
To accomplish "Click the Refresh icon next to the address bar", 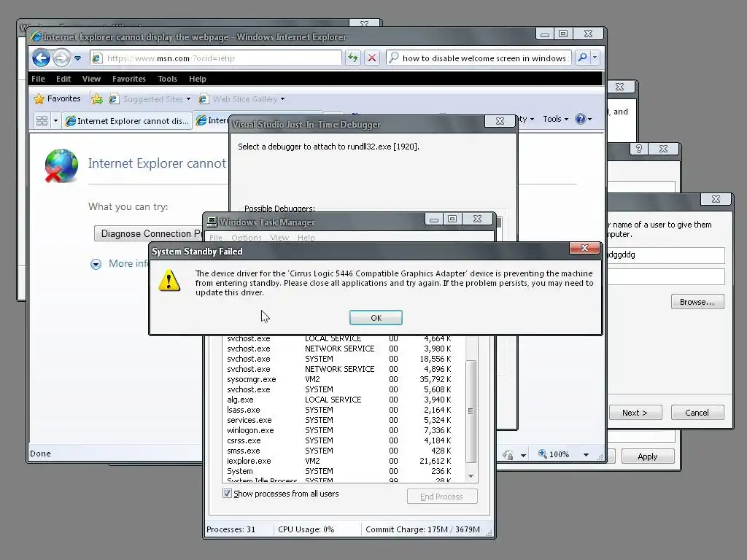I will point(353,58).
